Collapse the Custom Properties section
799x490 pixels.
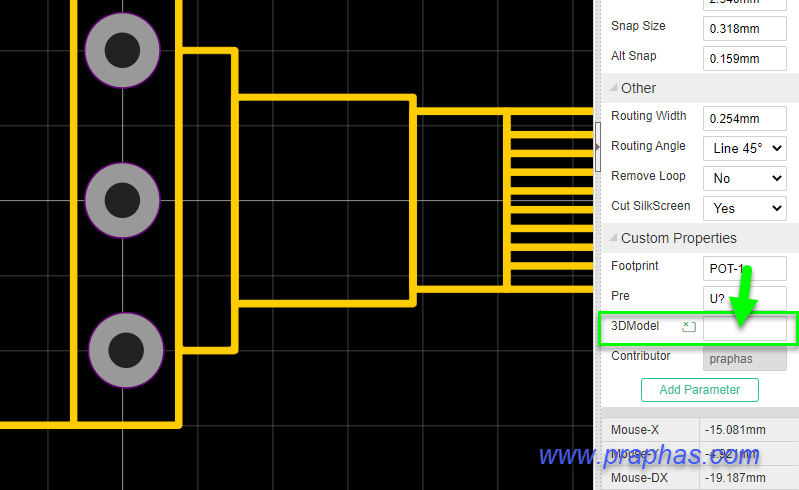(x=614, y=238)
